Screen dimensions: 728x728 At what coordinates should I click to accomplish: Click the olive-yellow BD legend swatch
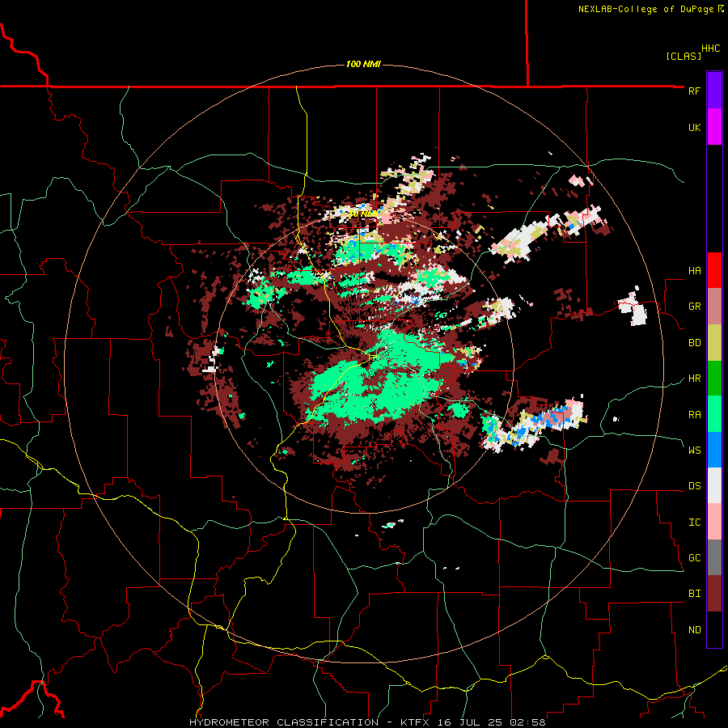[714, 343]
